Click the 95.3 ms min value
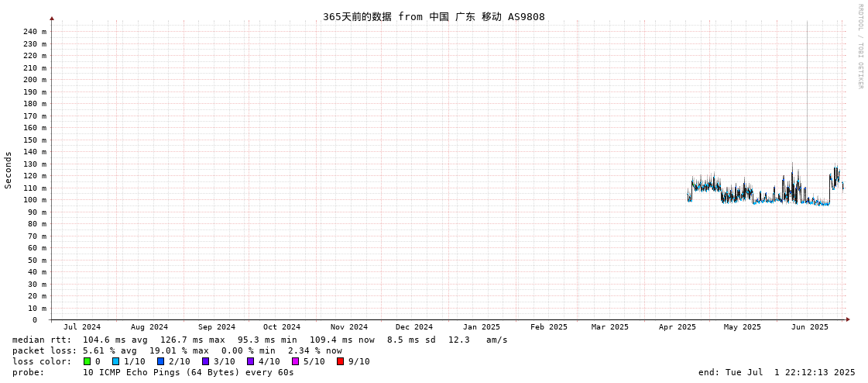The width and height of the screenshot is (868, 383). [267, 340]
